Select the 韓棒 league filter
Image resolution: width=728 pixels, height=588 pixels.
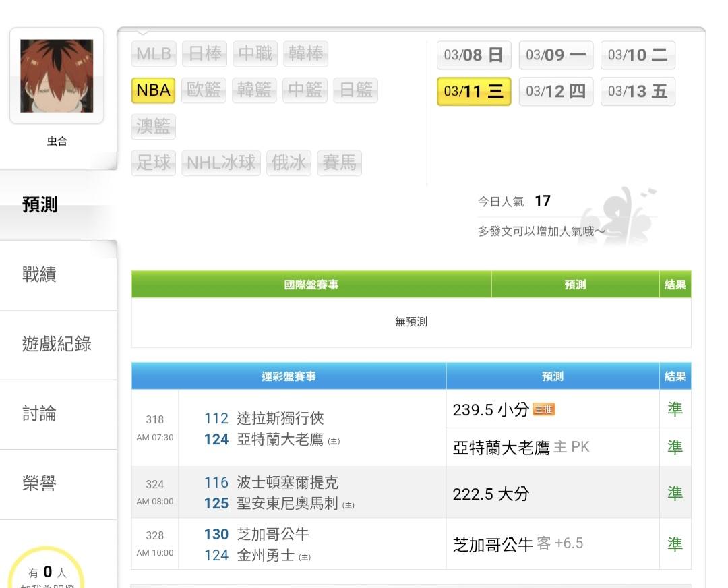(306, 54)
